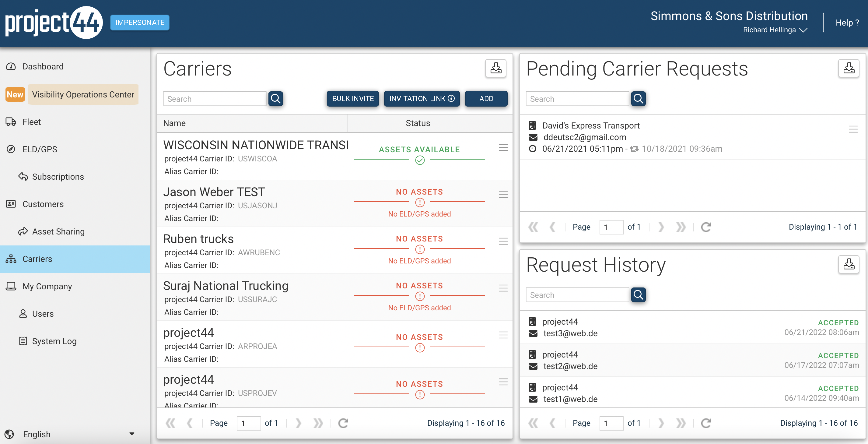
Task: Go to last page of Request History
Action: [x=681, y=423]
